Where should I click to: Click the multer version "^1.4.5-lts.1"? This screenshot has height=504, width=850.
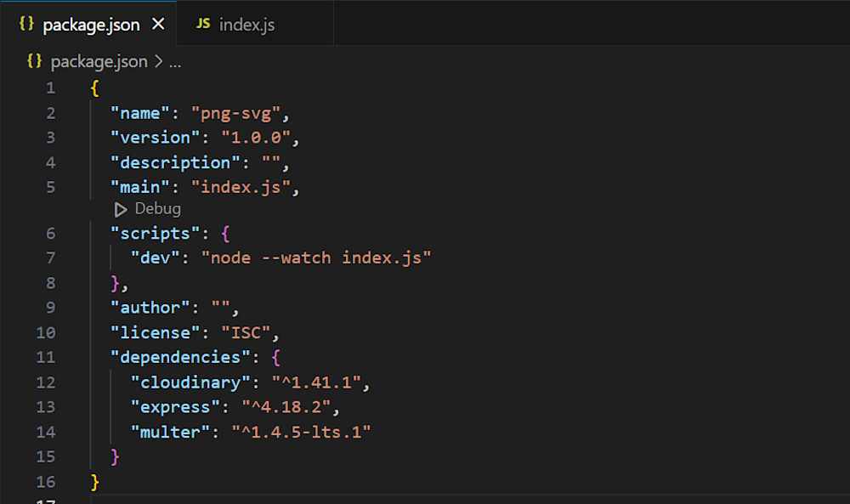302,432
